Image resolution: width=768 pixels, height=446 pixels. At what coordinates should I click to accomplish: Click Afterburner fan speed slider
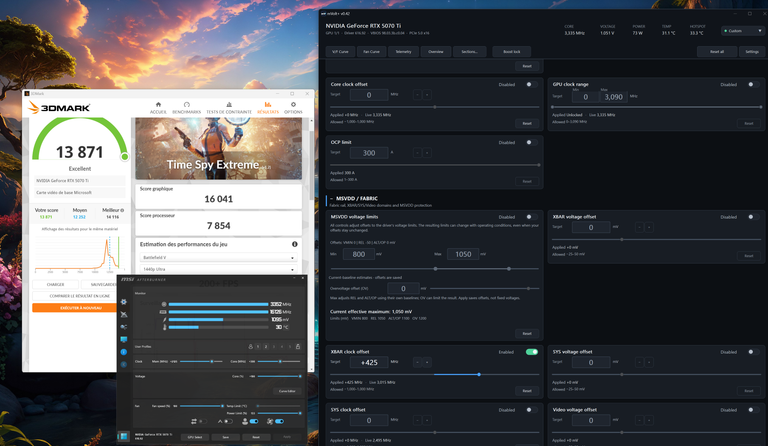[201, 406]
